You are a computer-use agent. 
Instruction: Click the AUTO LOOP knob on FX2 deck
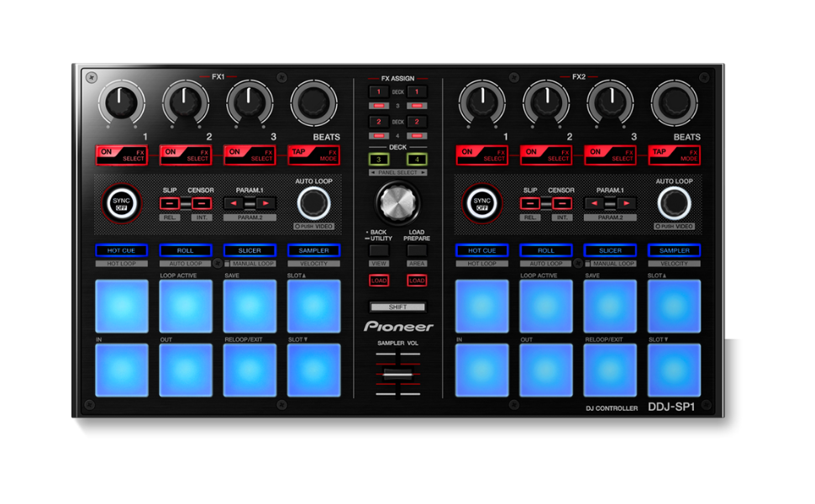674,203
